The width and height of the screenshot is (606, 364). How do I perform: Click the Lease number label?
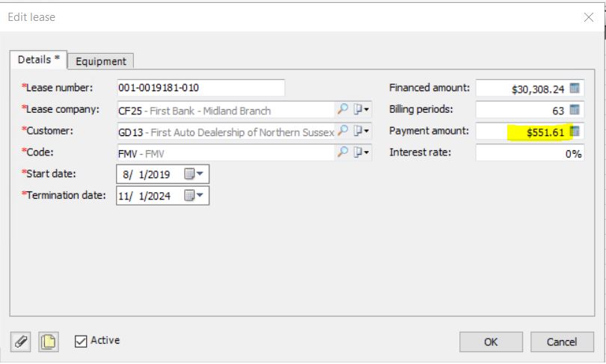coord(58,87)
